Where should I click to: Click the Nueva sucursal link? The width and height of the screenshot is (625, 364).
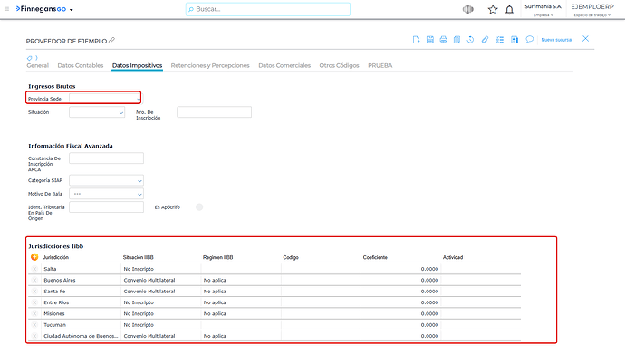coord(557,40)
